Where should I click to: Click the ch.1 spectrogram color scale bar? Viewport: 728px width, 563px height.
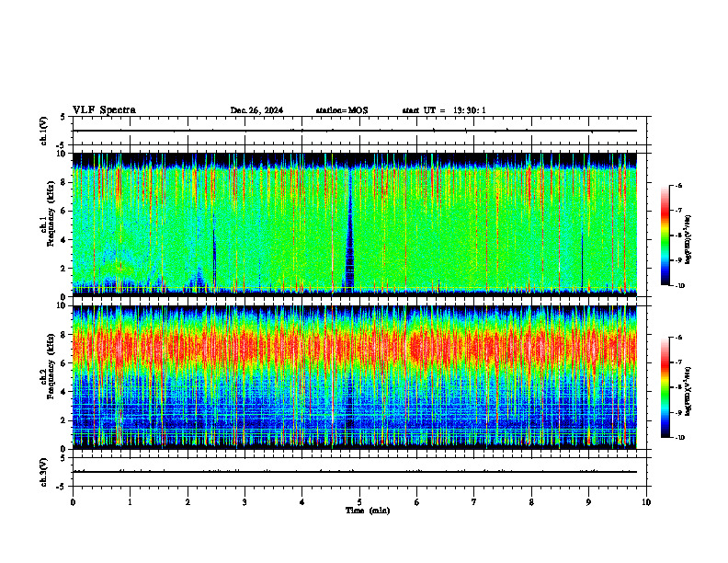665,236
